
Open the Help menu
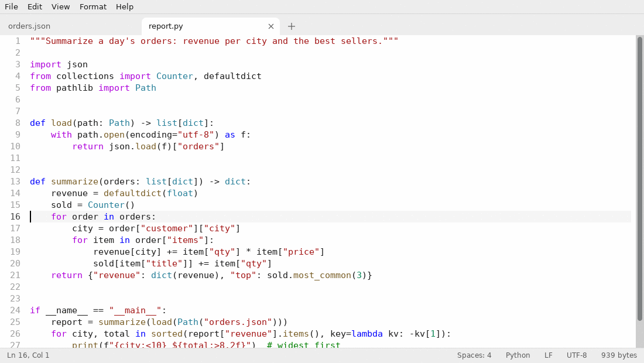click(x=125, y=6)
